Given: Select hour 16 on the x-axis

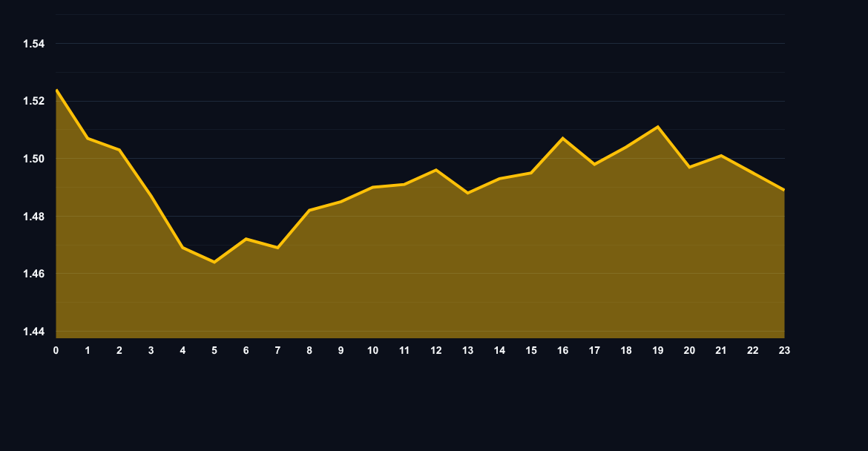Looking at the screenshot, I should point(563,351).
